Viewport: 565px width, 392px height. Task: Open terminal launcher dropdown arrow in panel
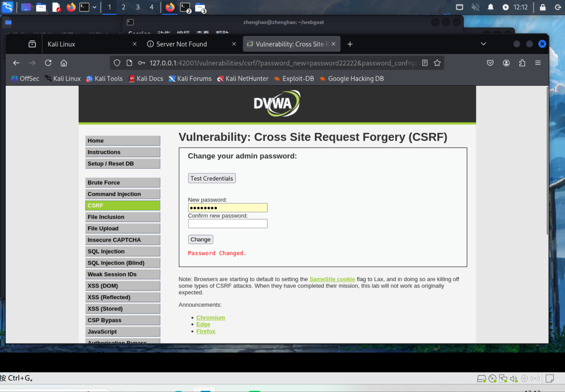(x=94, y=7)
